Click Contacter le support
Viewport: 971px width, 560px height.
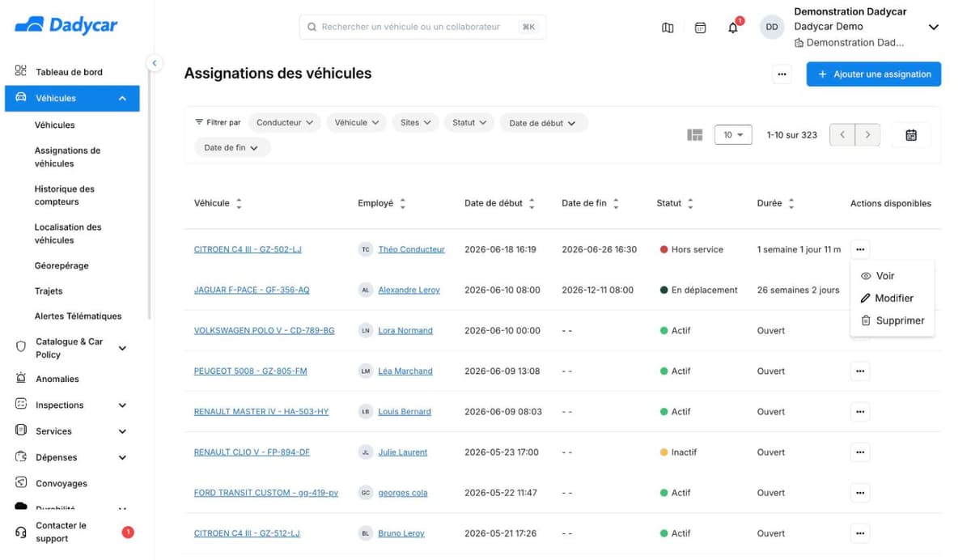61,532
